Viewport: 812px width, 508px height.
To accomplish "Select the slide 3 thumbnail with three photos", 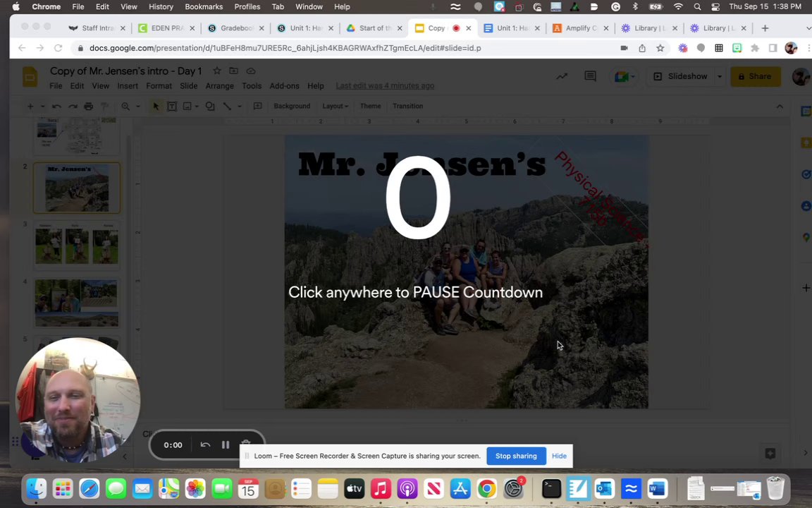I will pos(77,246).
